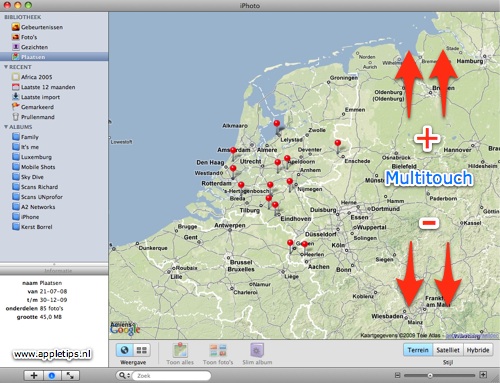
Task: Click the red pin near Enschede
Action: (338, 143)
